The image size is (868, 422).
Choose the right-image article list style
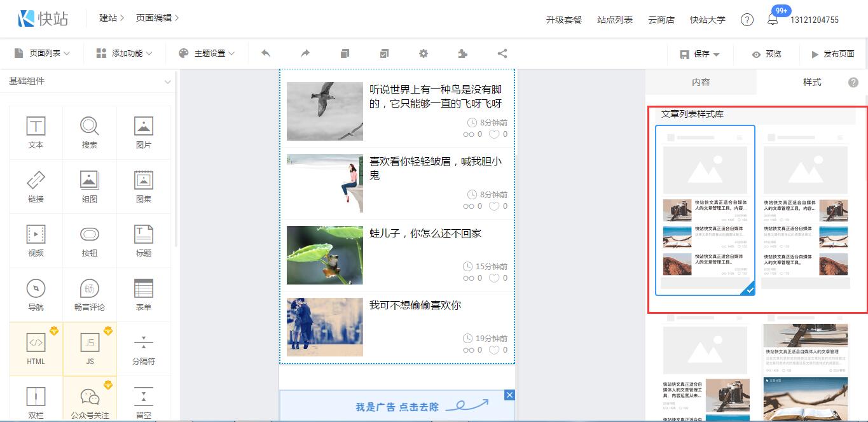pos(806,210)
